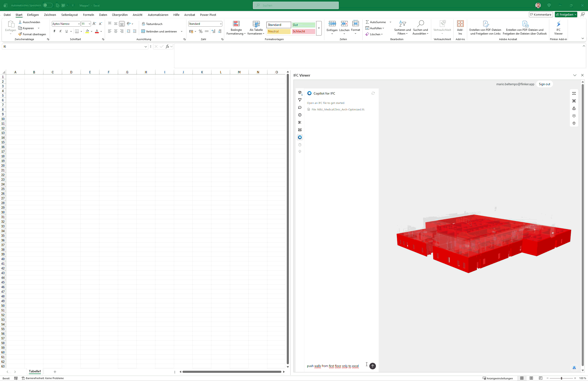
Task: Open the font name dropdown Aptos Narrow
Action: (79, 24)
